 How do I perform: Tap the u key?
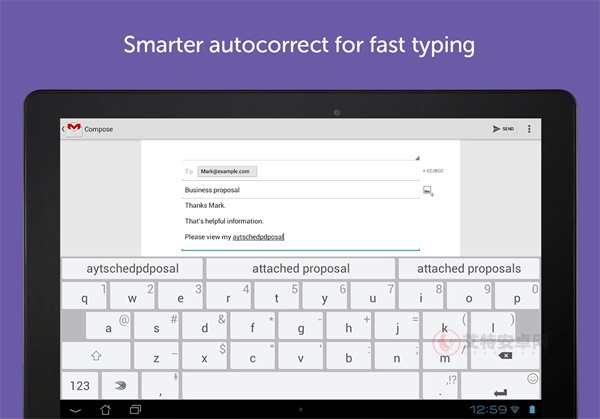click(x=373, y=296)
